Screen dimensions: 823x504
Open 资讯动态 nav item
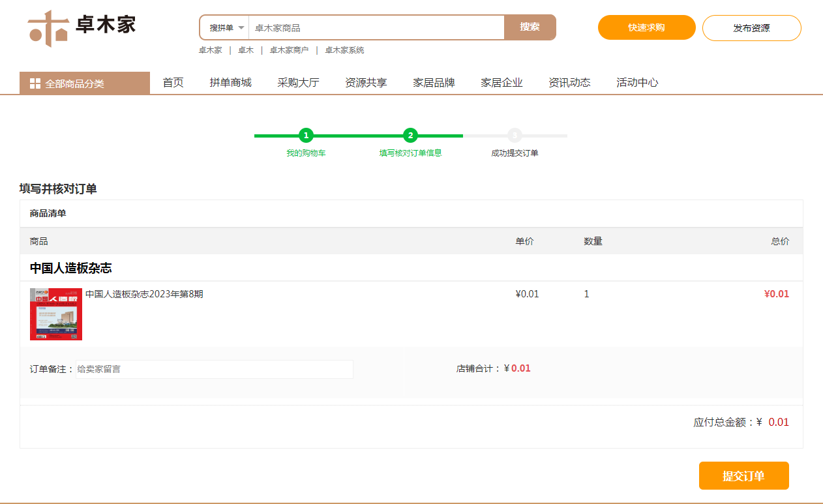coord(569,83)
